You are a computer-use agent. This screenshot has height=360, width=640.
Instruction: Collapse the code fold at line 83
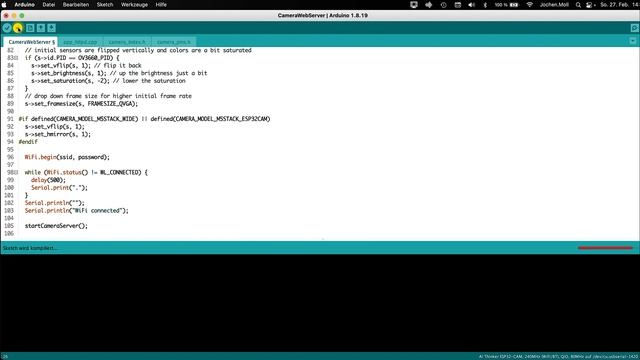pos(16,58)
